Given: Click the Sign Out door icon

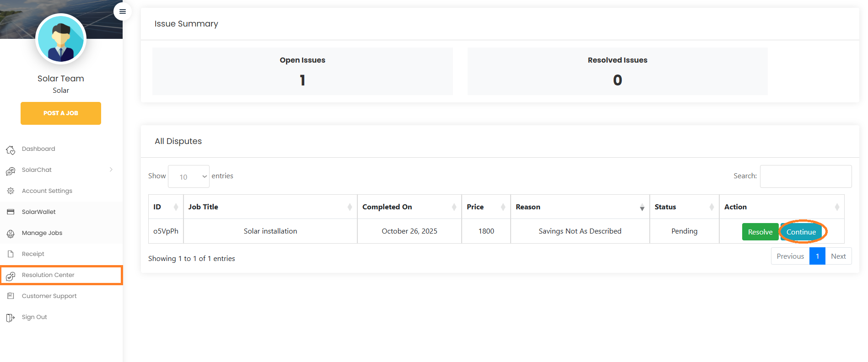Looking at the screenshot, I should click(x=11, y=318).
